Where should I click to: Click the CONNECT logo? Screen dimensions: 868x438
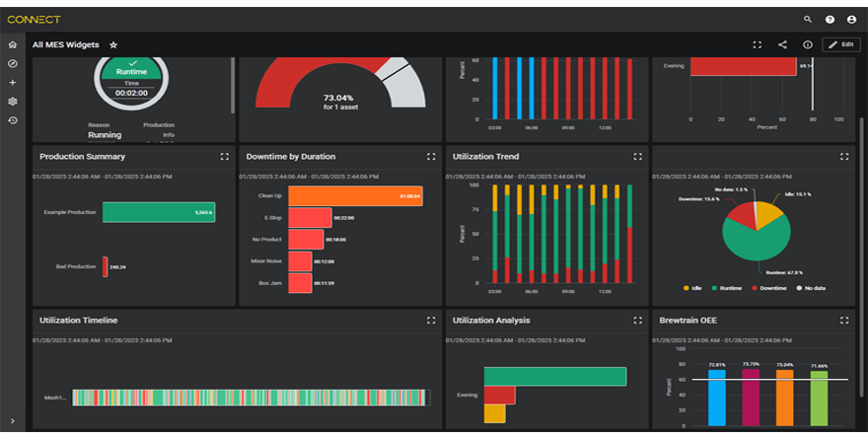(x=34, y=19)
